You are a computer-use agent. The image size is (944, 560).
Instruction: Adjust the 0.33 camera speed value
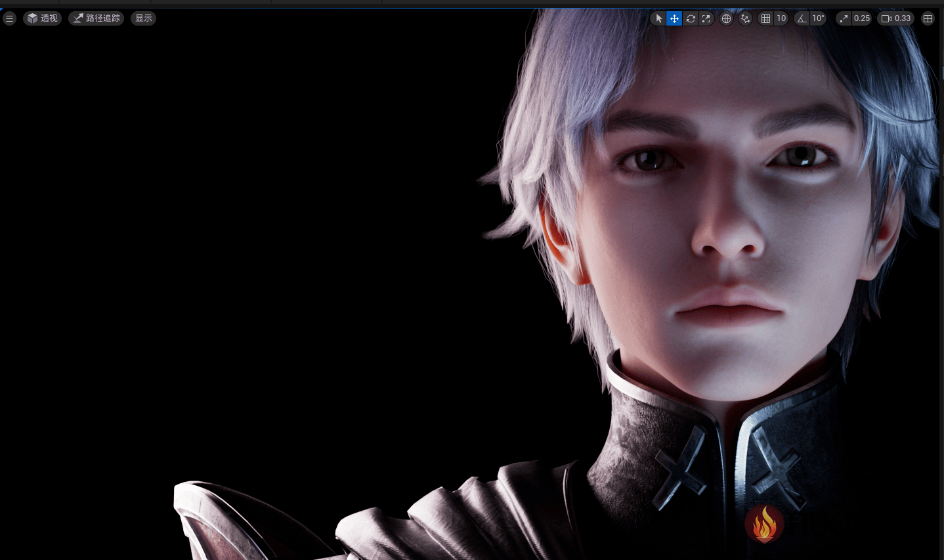(903, 18)
